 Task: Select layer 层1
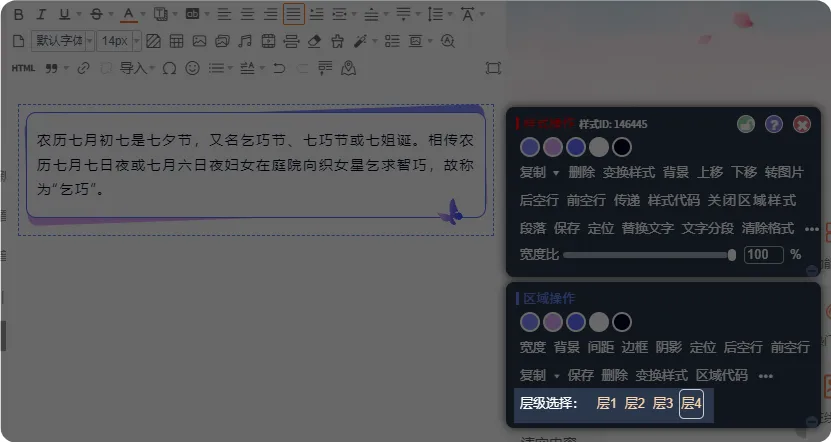tap(606, 403)
